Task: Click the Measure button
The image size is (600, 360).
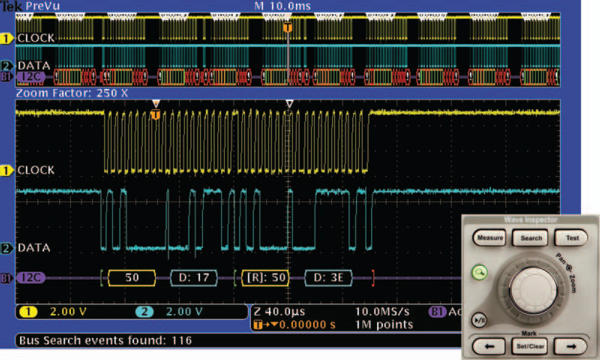Action: (x=490, y=238)
